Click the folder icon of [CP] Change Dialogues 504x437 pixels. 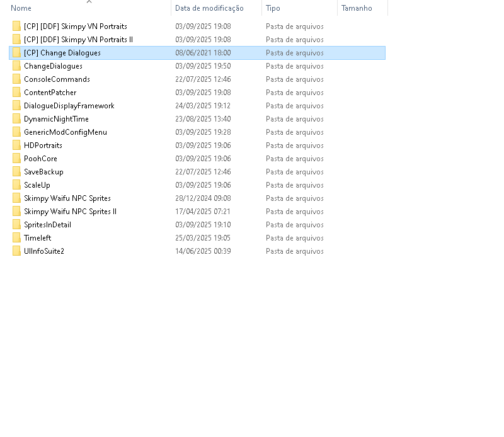(x=16, y=52)
